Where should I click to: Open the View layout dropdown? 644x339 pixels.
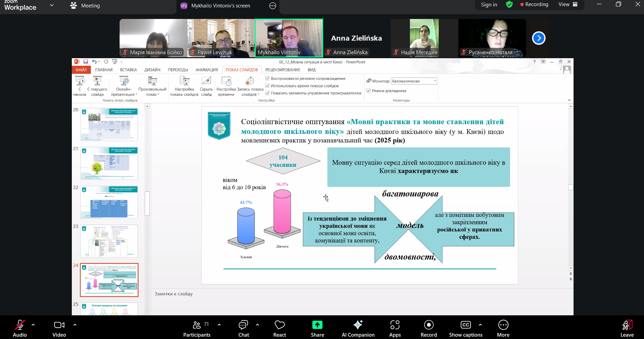coord(568,4)
